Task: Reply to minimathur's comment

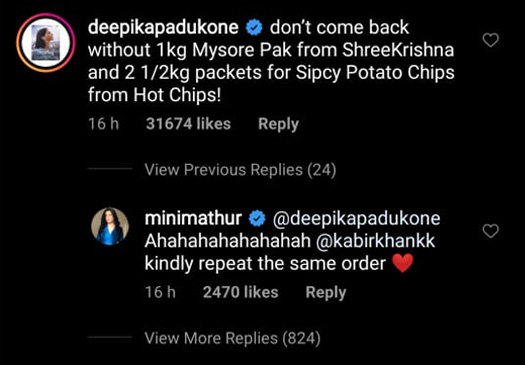Action: 325,292
